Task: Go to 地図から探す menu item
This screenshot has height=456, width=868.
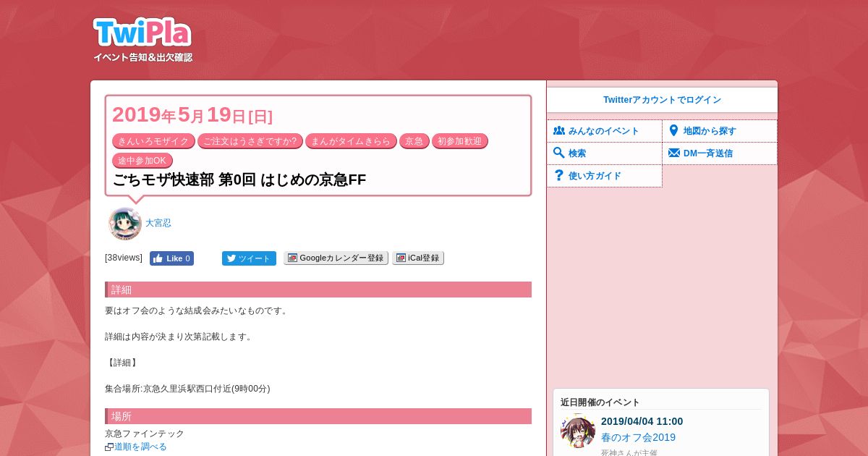Action: click(x=720, y=131)
